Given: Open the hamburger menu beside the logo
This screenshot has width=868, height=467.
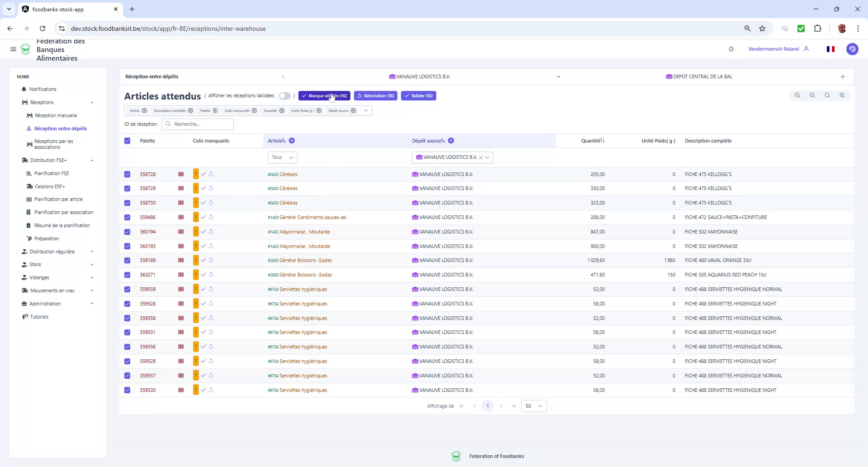Looking at the screenshot, I should coord(13,49).
